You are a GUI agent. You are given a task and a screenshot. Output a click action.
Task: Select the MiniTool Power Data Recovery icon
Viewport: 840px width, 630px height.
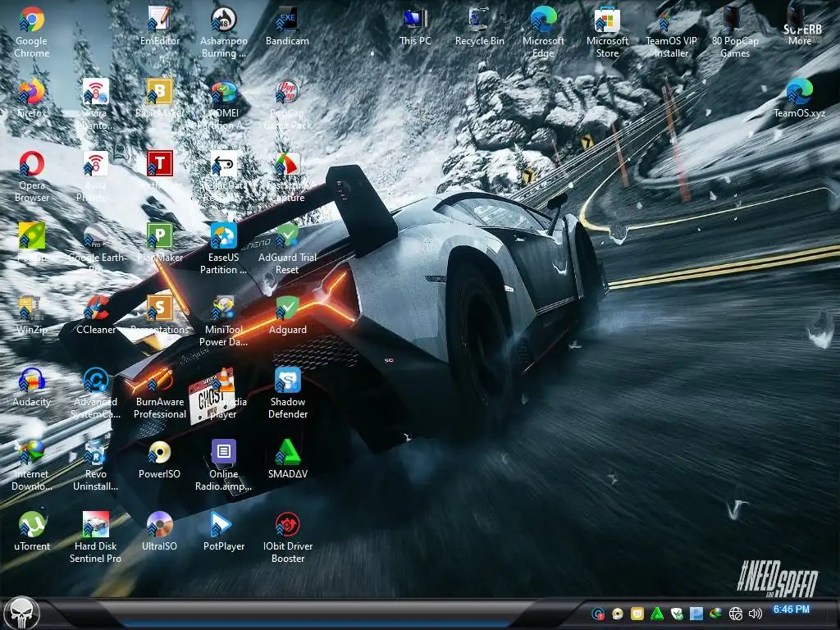tap(224, 308)
